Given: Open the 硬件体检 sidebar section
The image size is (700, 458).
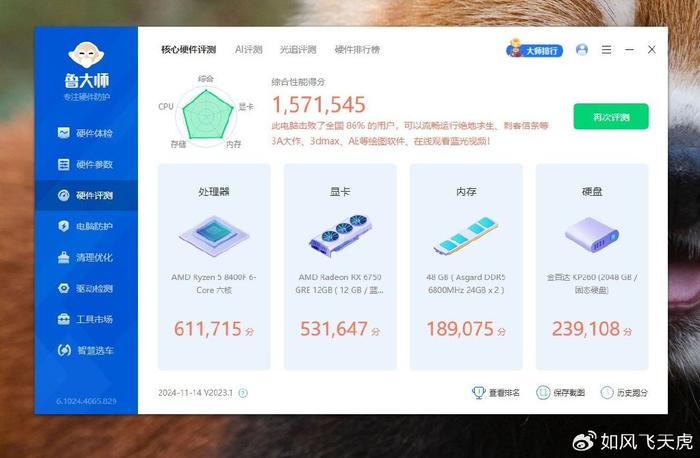Looking at the screenshot, I should 86,133.
